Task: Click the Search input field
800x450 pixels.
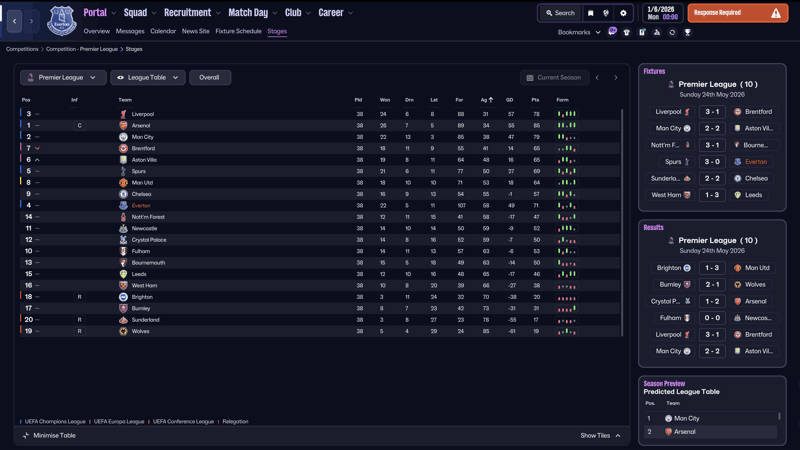Action: point(560,13)
